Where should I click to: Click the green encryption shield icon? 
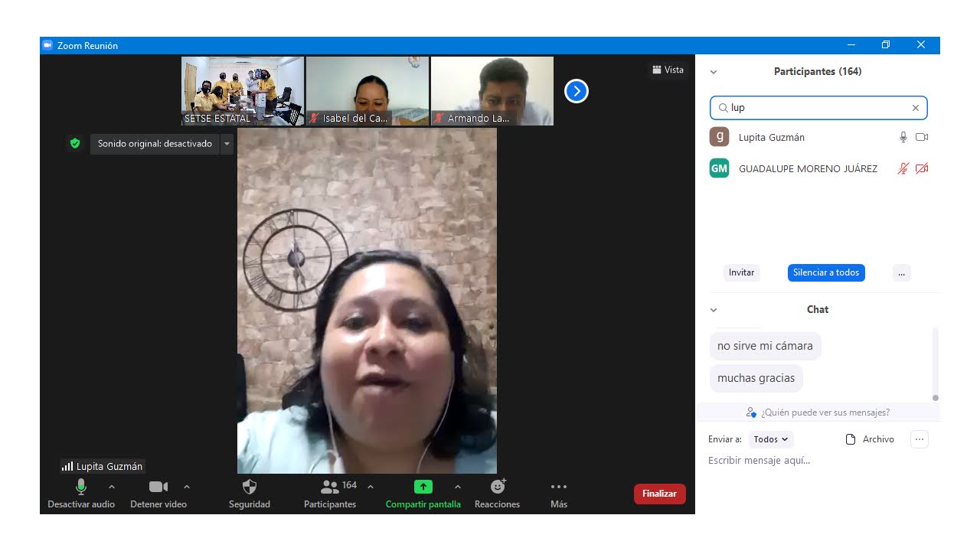click(74, 143)
